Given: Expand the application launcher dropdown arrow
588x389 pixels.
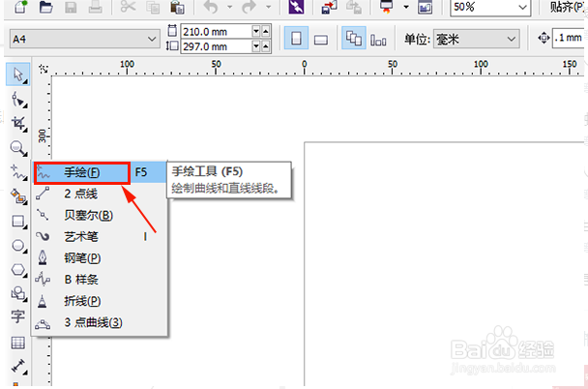Looking at the screenshot, I should 406,7.
